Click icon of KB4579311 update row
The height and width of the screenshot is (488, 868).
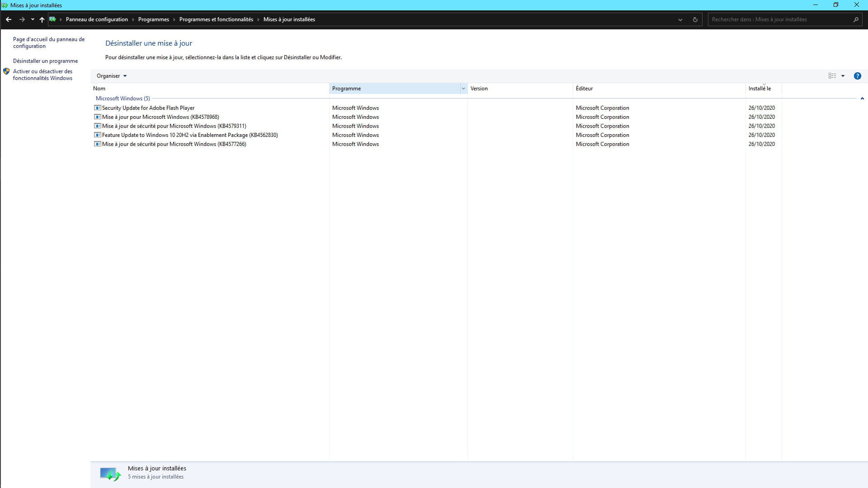[97, 126]
